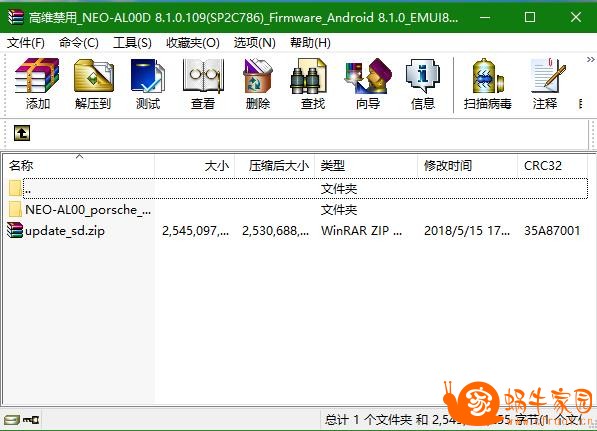The height and width of the screenshot is (431, 597).
Task: Sort by 类型 column header
Action: point(366,166)
